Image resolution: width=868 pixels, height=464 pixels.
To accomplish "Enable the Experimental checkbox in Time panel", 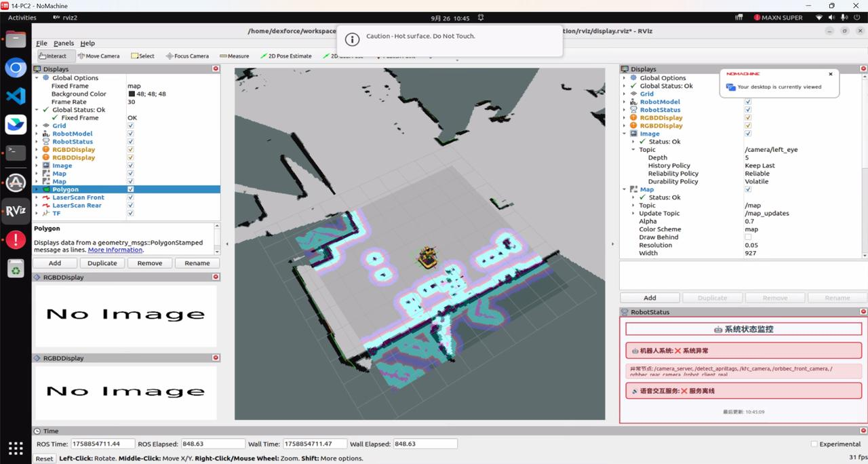I will coord(814,444).
